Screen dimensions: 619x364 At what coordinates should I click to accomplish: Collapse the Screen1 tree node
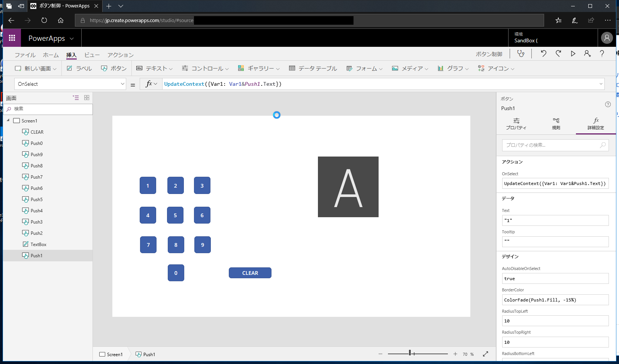click(7, 120)
